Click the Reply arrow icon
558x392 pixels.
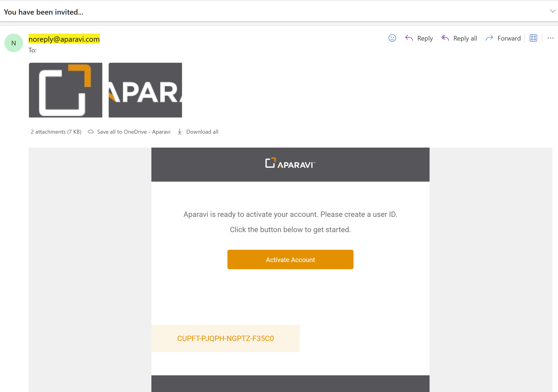pos(409,38)
